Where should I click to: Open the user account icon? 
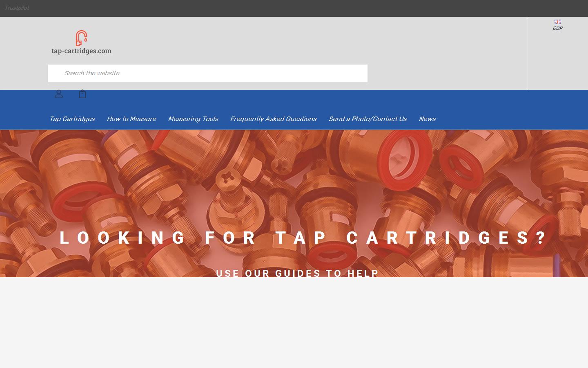59,94
